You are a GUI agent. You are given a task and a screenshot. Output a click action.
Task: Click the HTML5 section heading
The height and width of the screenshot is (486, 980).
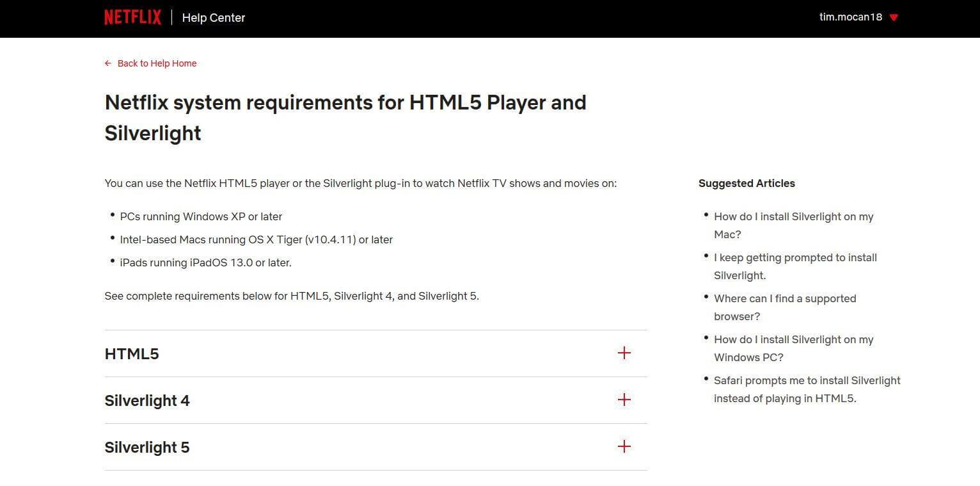coord(132,354)
